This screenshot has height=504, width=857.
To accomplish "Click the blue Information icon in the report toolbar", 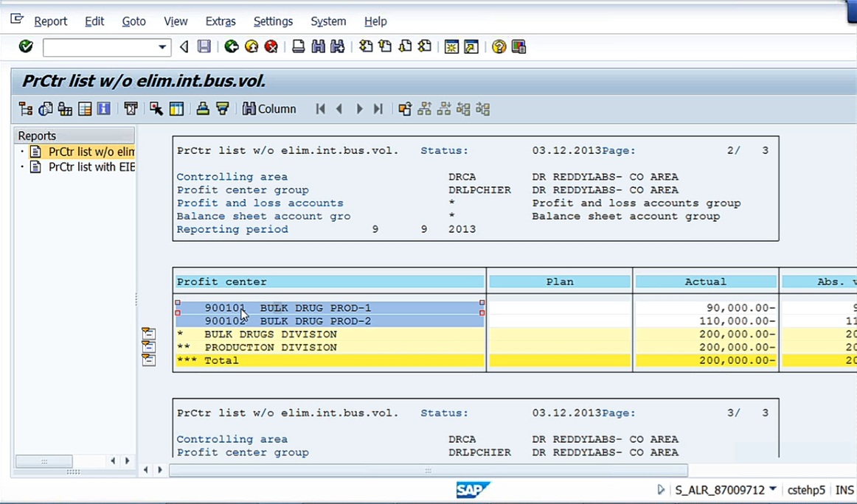I will pyautogui.click(x=104, y=109).
